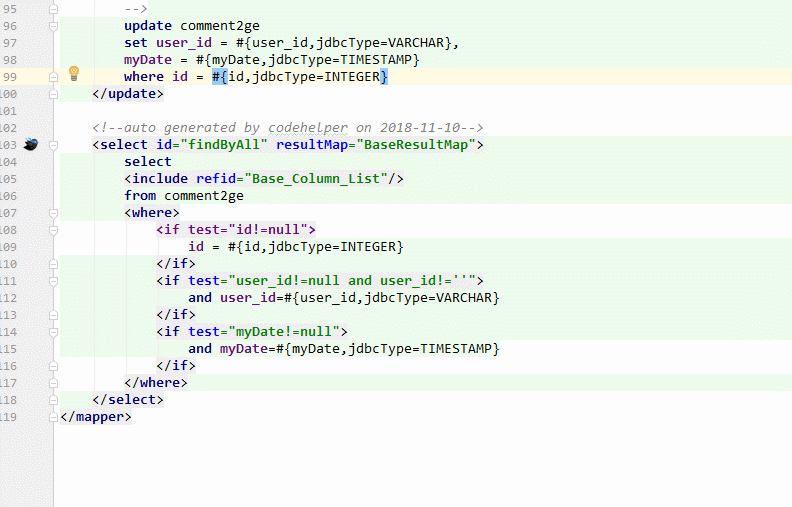Click the "user_id!=null and user_id!=''" test value
This screenshot has width=792, height=507.
pos(352,281)
